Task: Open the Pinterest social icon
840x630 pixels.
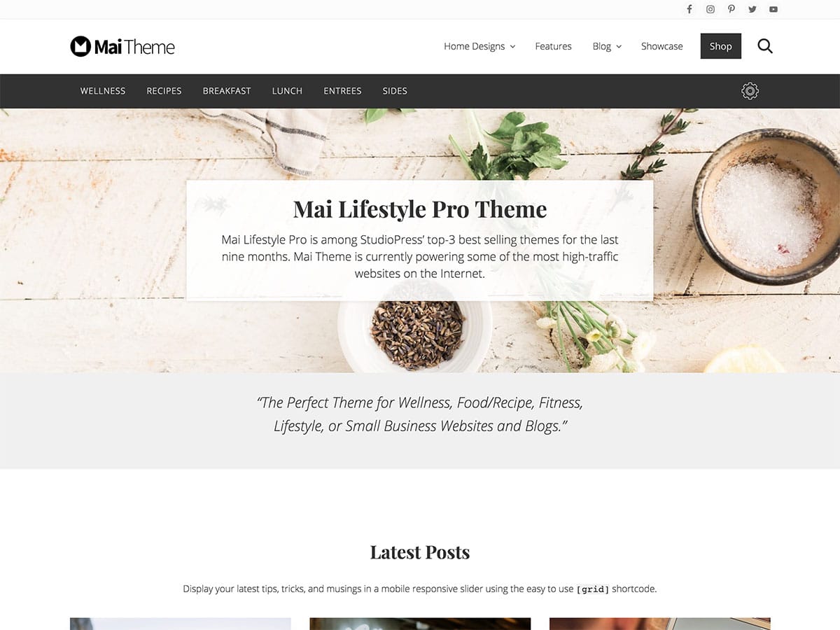Action: click(731, 9)
